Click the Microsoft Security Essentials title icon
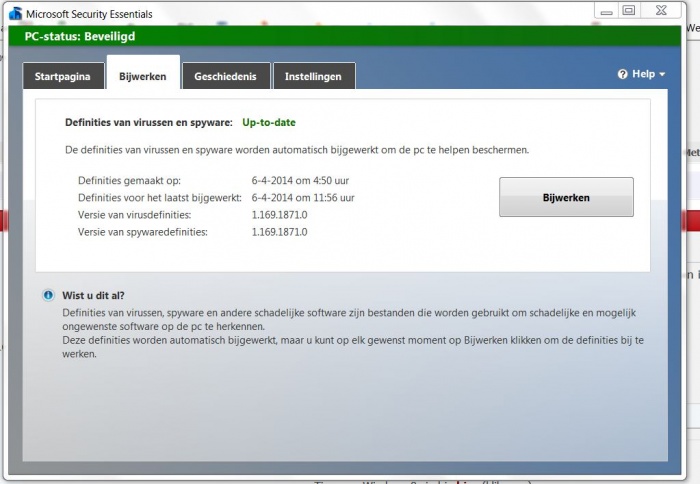Screen dimensions: 700x484 [x=16, y=13]
